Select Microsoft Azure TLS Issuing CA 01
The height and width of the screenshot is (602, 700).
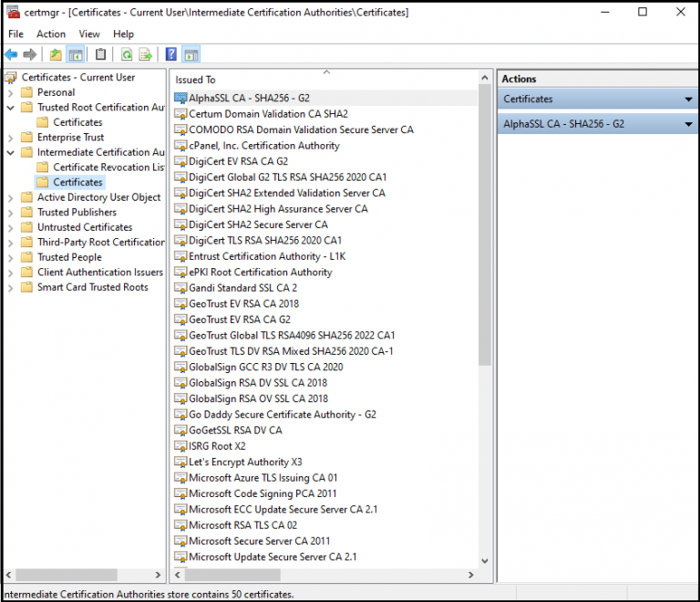262,478
